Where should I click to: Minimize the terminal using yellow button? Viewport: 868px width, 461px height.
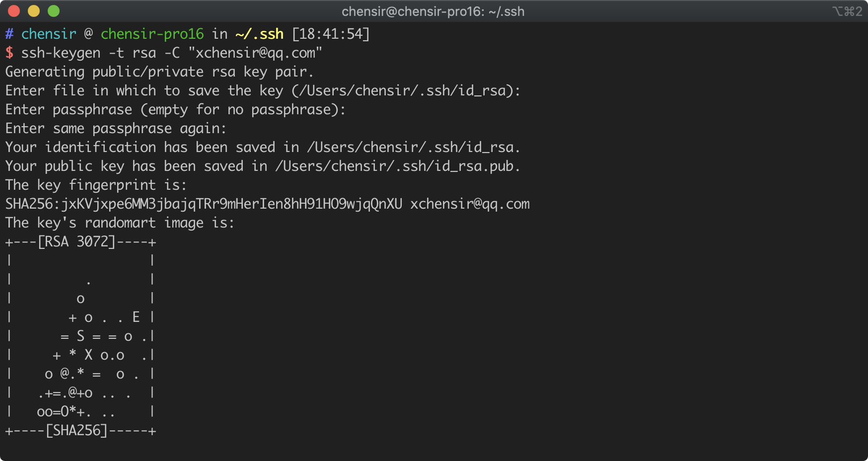(34, 11)
